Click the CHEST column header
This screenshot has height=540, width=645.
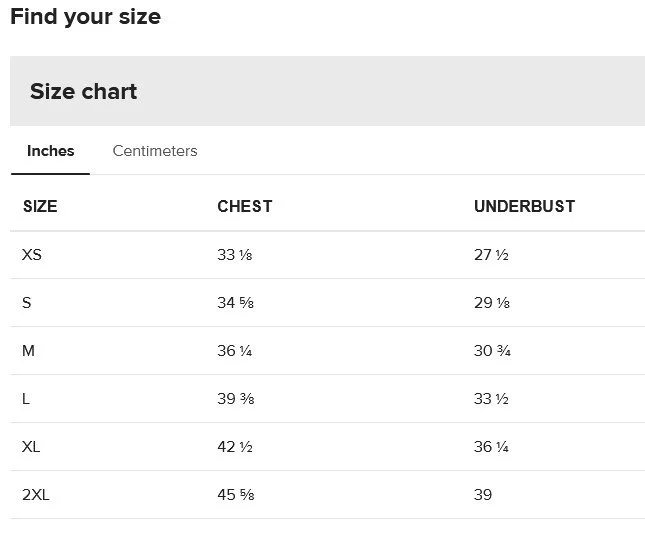(244, 206)
